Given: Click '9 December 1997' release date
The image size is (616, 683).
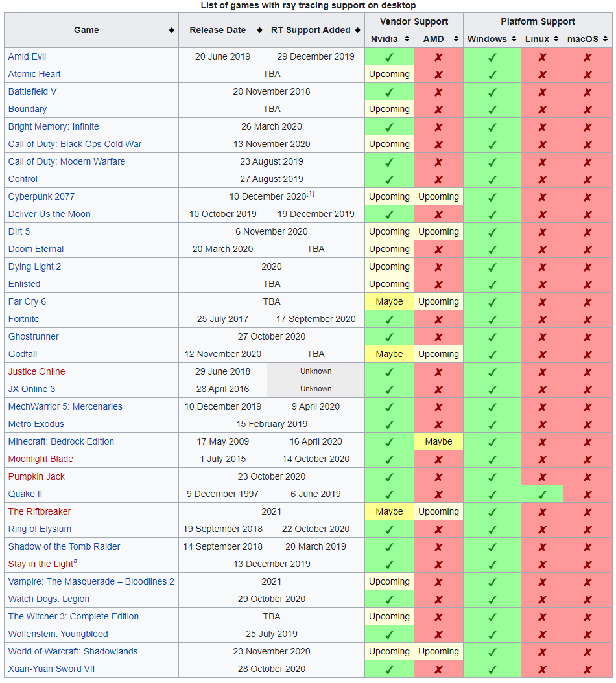Looking at the screenshot, I should (x=222, y=494).
